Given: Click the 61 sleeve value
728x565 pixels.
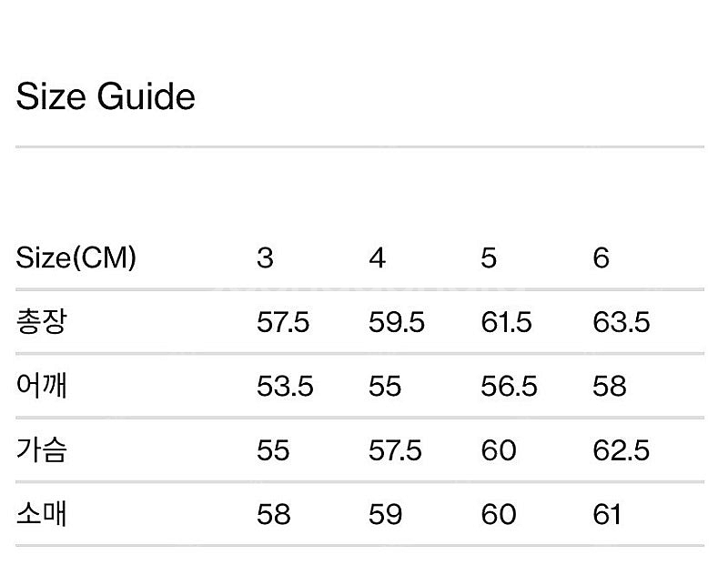Looking at the screenshot, I should [x=607, y=514].
